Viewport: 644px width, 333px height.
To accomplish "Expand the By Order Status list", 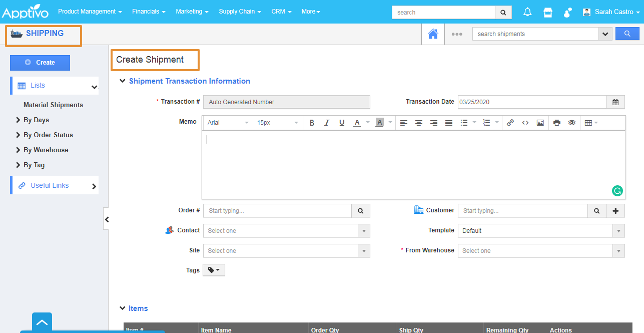I will 48,135.
